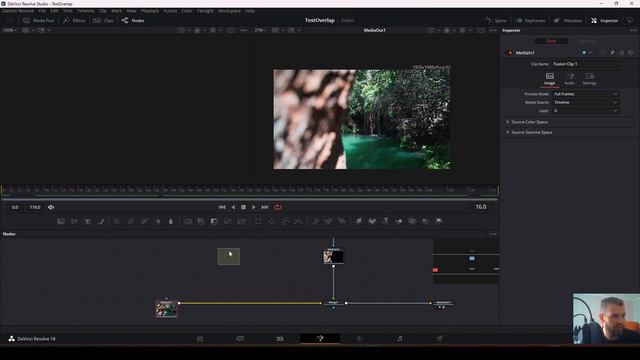Stop playback
This screenshot has height=360, width=640.
(243, 207)
